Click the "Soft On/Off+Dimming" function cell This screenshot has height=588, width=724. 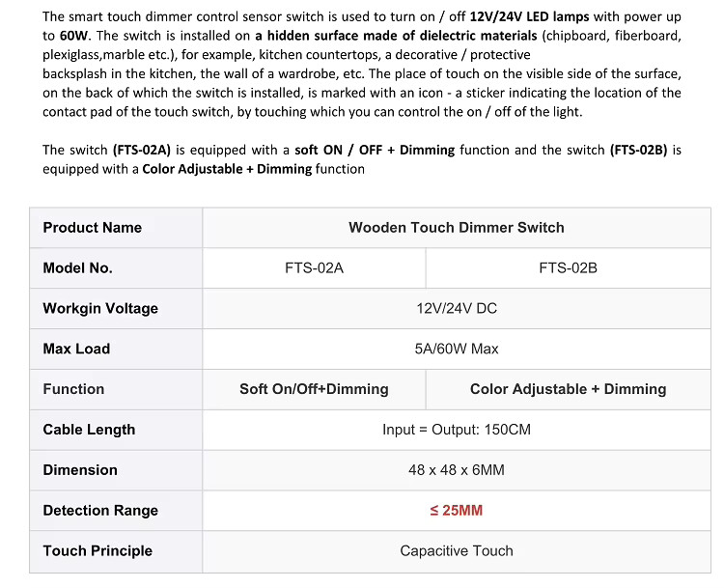point(314,389)
